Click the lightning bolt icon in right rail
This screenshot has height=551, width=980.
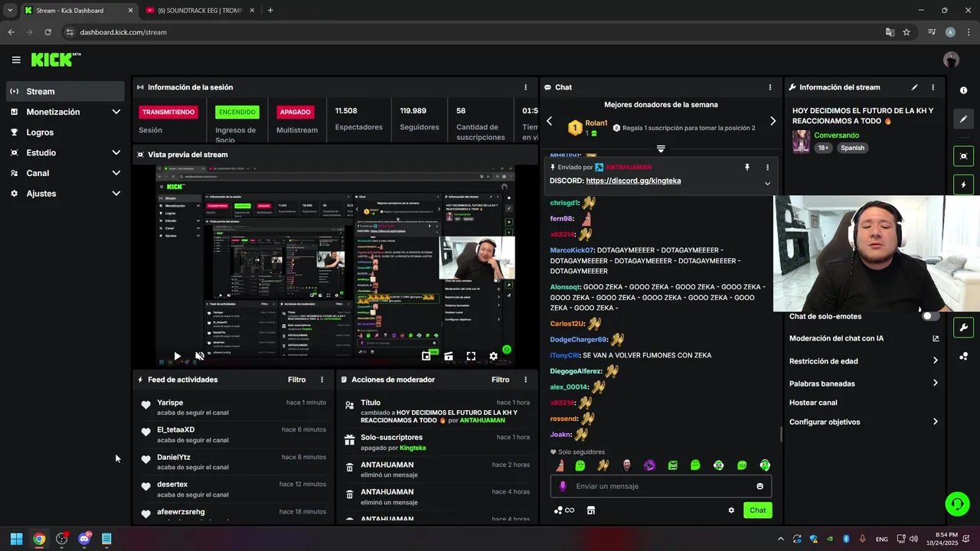point(963,184)
